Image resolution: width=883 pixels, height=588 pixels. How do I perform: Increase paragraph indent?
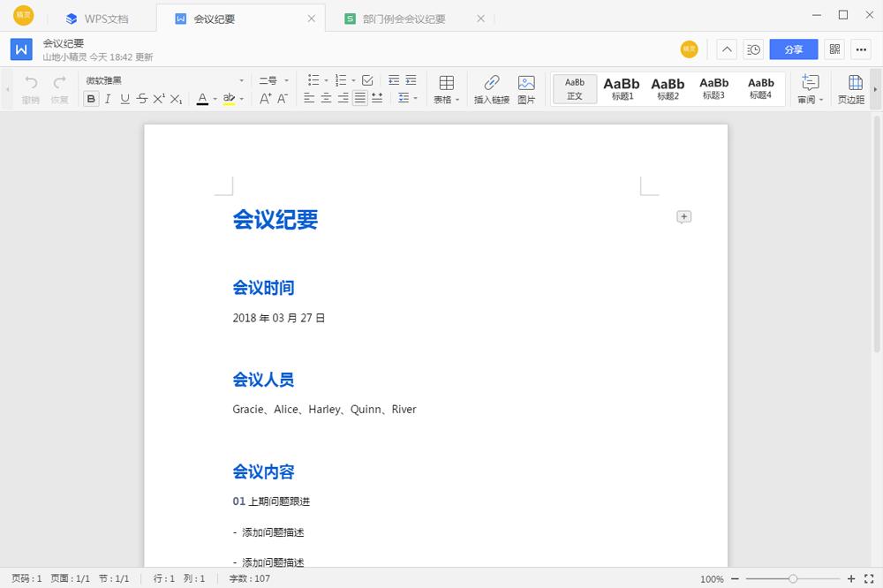pyautogui.click(x=411, y=80)
